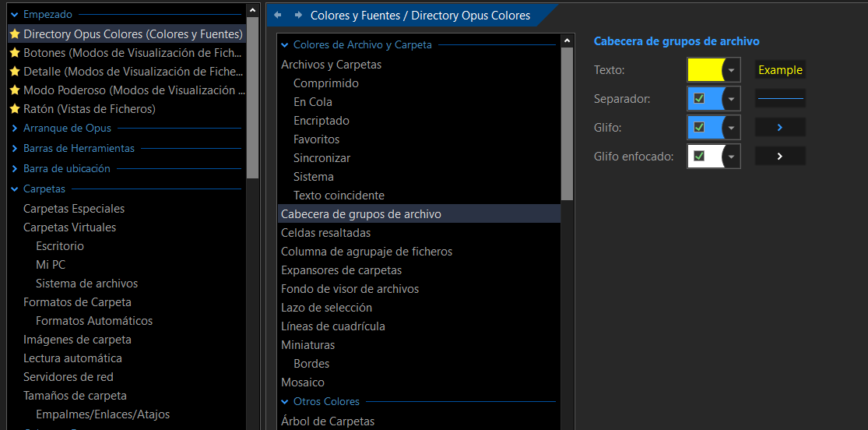The image size is (868, 430).
Task: Click the Separador blue line preview
Action: pyautogui.click(x=780, y=99)
